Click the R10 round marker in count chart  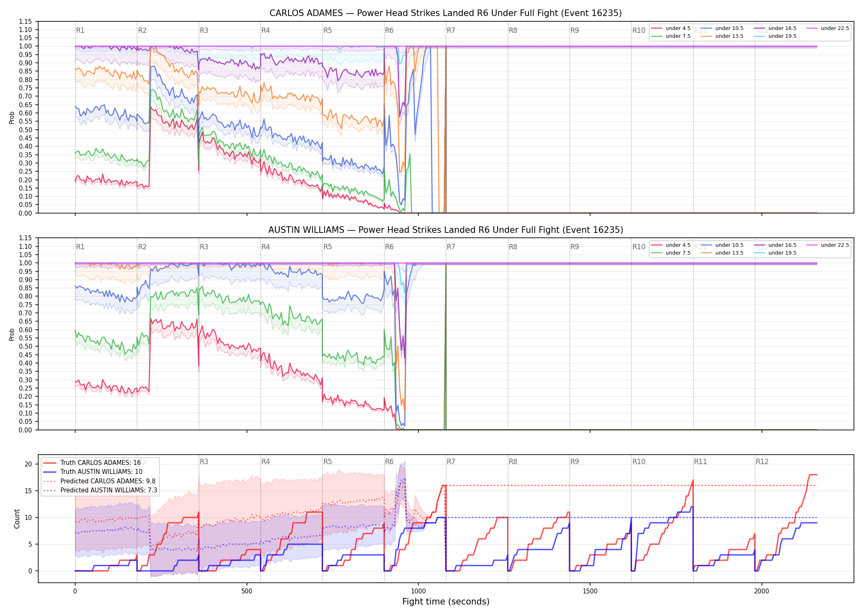(x=639, y=462)
